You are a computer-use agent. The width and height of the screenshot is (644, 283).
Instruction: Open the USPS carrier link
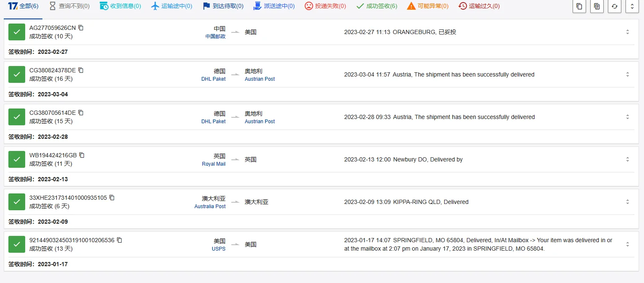pos(219,249)
